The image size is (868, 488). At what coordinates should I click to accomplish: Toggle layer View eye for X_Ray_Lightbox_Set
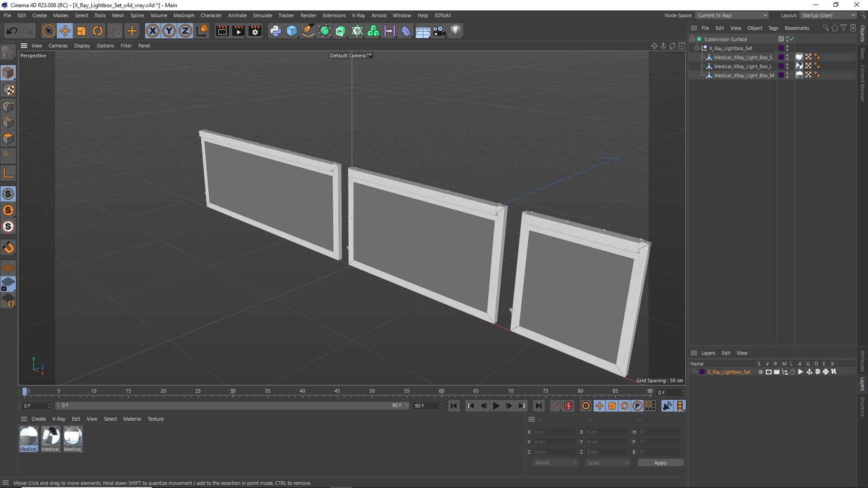click(x=768, y=372)
